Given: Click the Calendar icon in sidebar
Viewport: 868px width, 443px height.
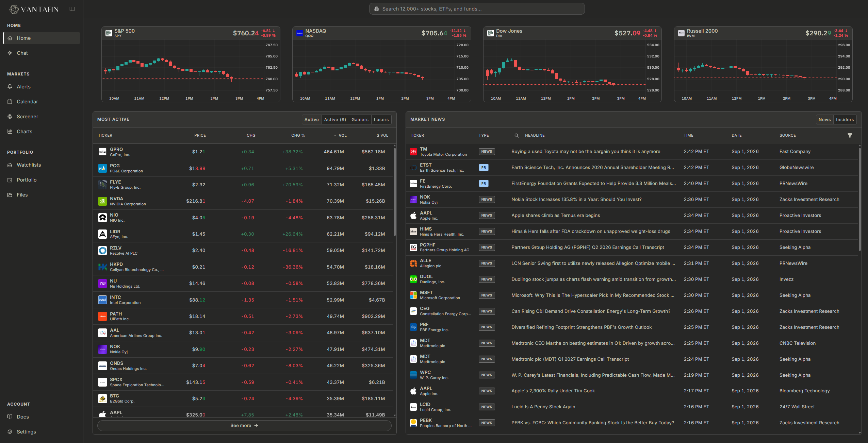Looking at the screenshot, I should point(10,102).
